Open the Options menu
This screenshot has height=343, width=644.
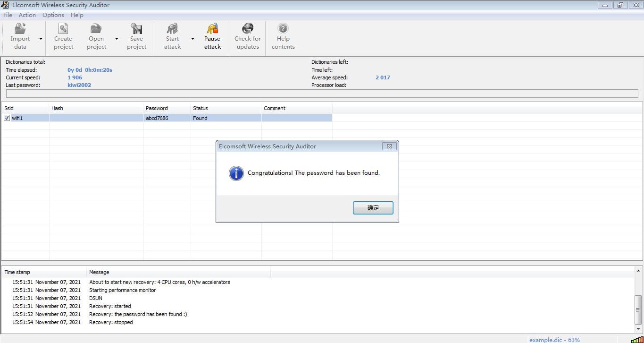53,15
